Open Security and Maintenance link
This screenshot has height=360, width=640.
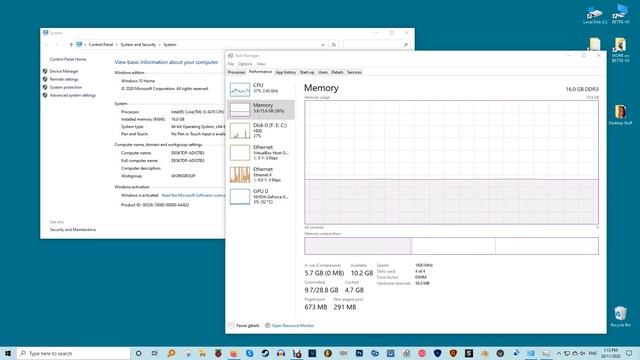[x=73, y=230]
